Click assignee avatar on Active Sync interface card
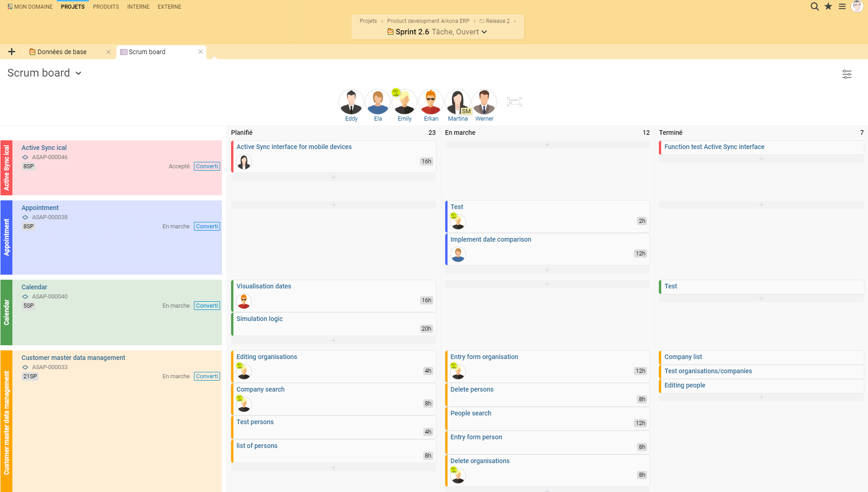The height and width of the screenshot is (492, 868). (244, 162)
